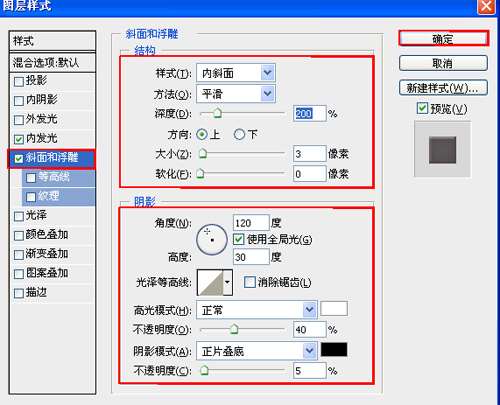Click the 确定 (OK) button

pyautogui.click(x=443, y=39)
